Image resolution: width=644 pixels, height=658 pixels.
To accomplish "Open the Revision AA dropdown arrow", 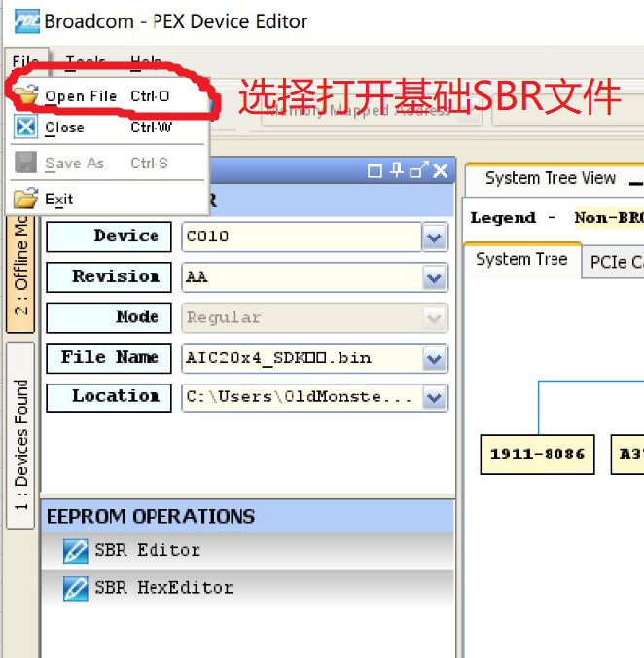I will point(435,277).
